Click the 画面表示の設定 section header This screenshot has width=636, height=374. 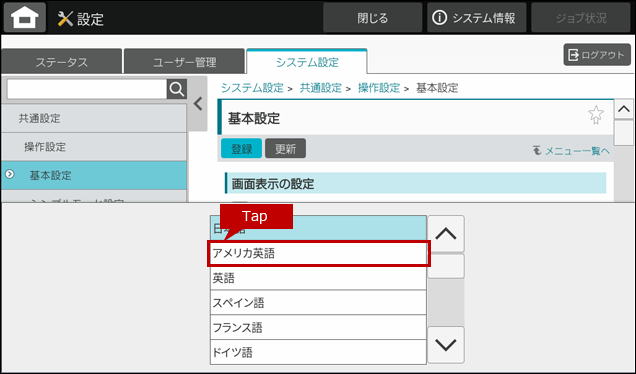(416, 183)
